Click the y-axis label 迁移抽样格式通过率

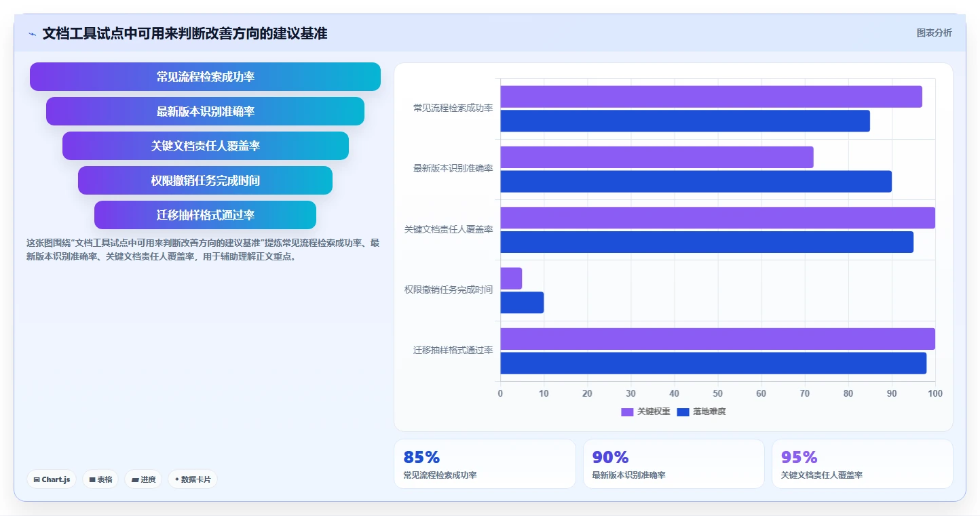pos(453,350)
